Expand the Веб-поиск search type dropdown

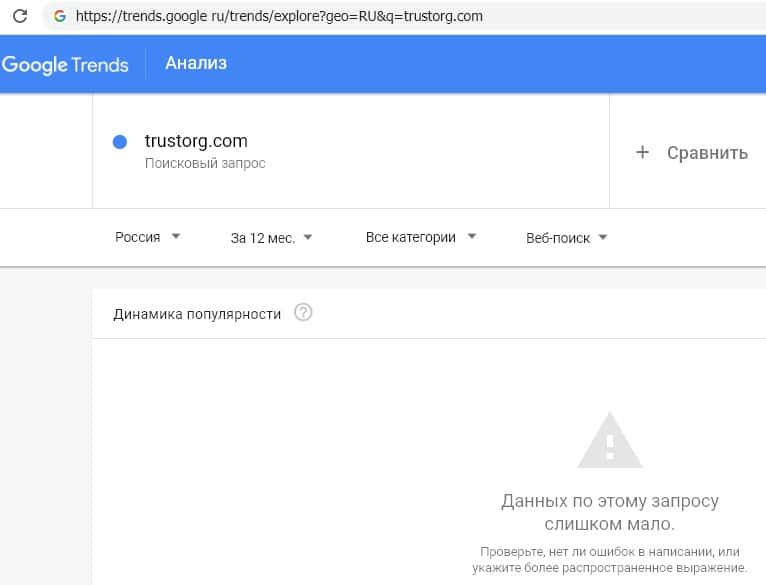566,238
